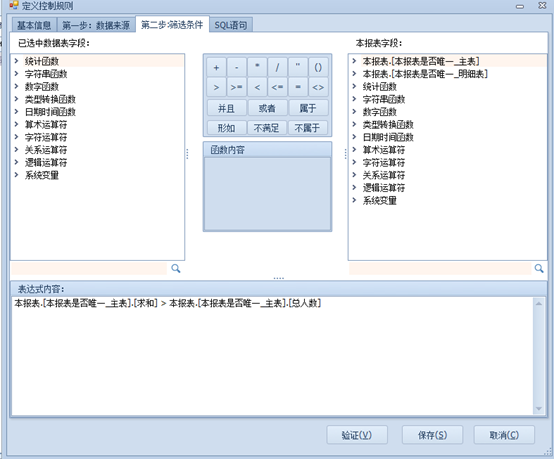This screenshot has width=554, height=459.
Task: Insert the less-than-or-equal <= operator
Action: pos(277,87)
